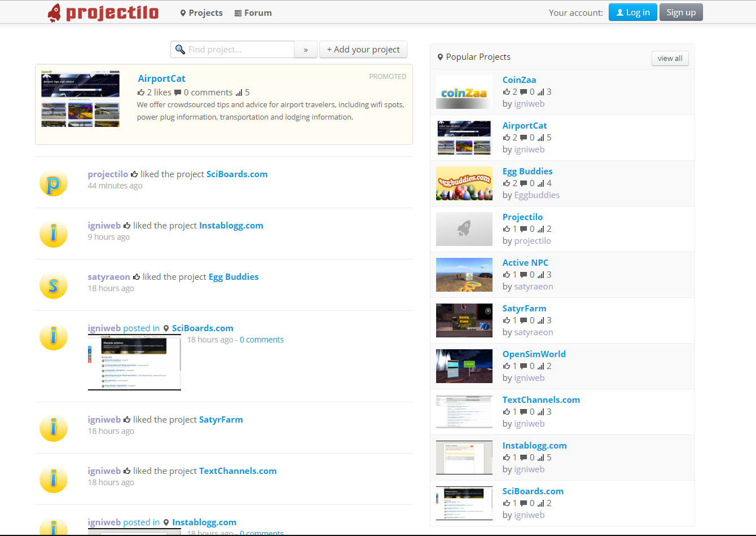Click the thumbs-up icon under Projectilo project

[507, 229]
